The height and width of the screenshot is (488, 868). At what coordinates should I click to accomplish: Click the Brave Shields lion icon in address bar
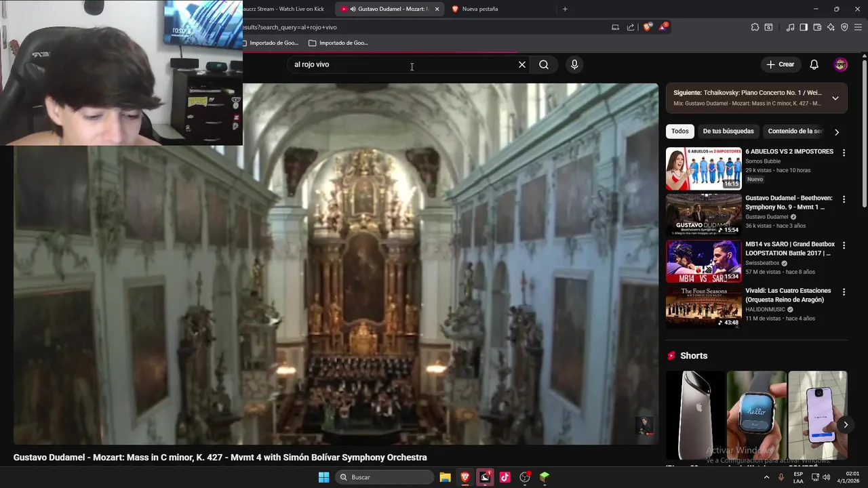click(647, 27)
